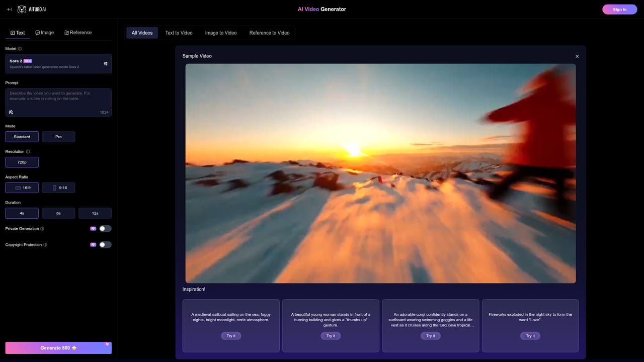
Task: Close the Sample Video panel
Action: click(577, 56)
